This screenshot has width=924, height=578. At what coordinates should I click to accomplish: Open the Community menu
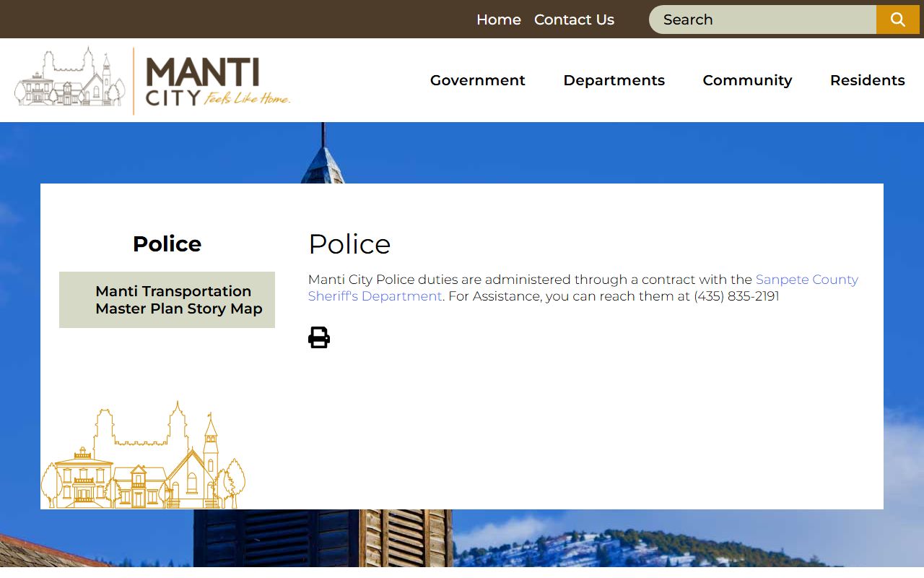747,80
